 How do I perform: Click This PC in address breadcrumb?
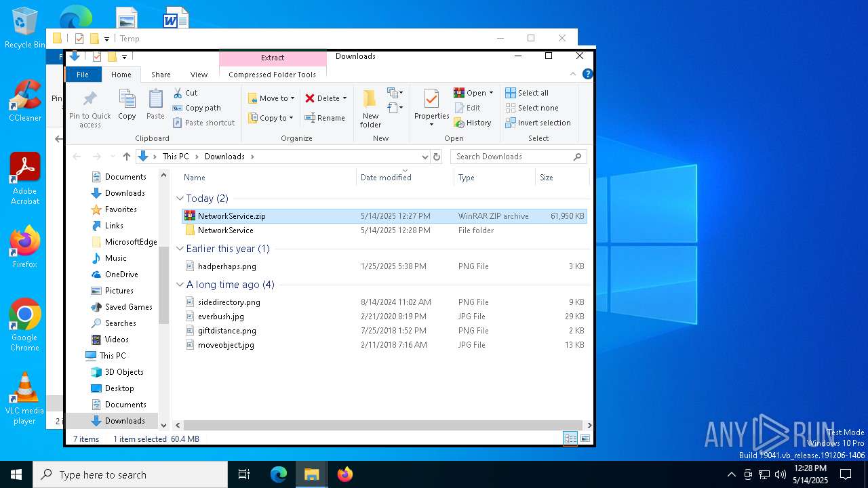176,157
